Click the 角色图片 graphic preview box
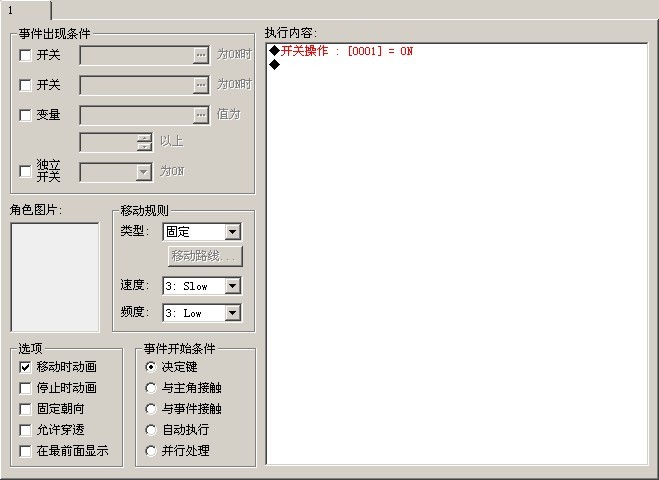The image size is (659, 480). tap(55, 277)
